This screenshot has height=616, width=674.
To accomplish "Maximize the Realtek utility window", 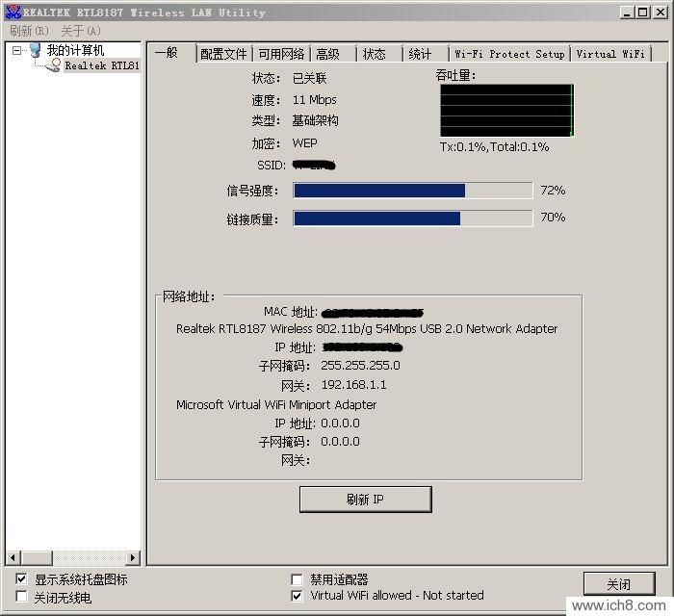I will (643, 13).
